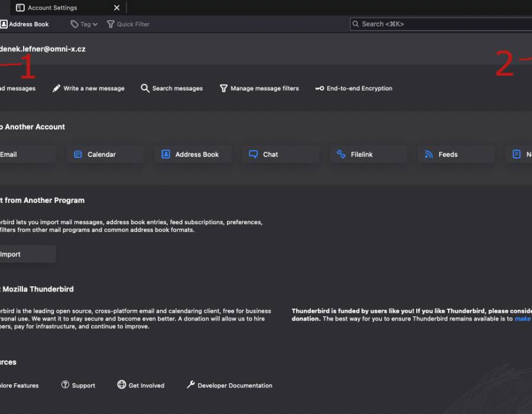The height and width of the screenshot is (414, 532).
Task: Set up a Feeds account
Action: 456,154
